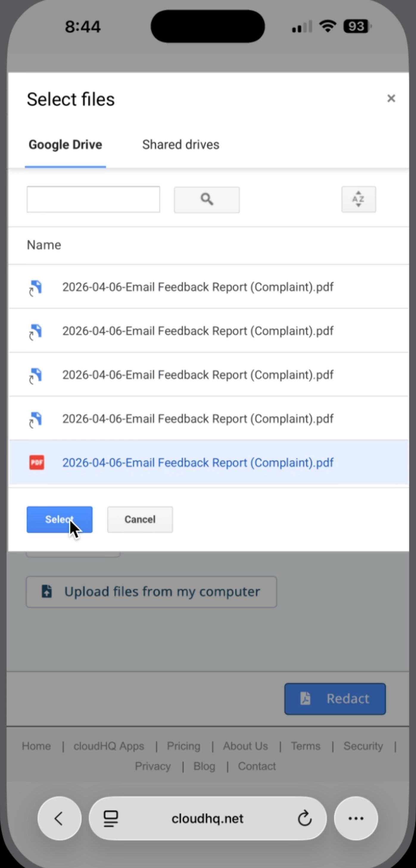Screen dimensions: 416x868
Task: Click Upload files from my computer
Action: coord(151,592)
